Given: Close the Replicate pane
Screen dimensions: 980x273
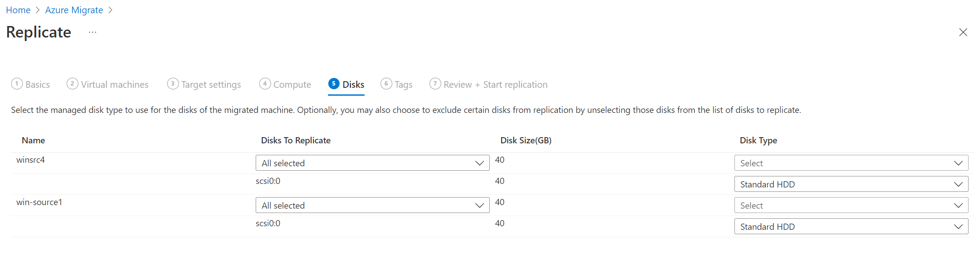Looking at the screenshot, I should click(x=963, y=32).
